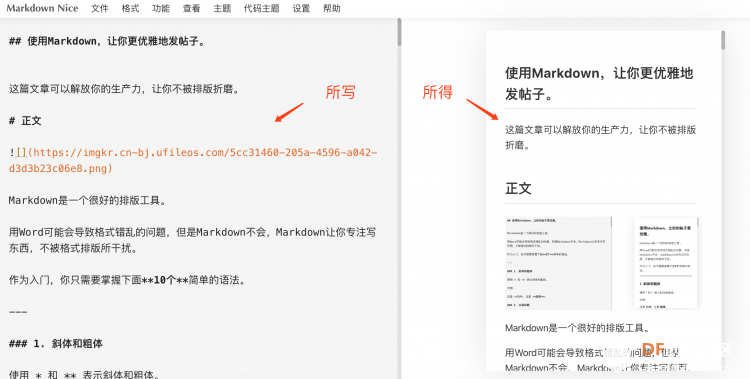Click editor line 'Markdown是一个很好的排版工具。'
Screen dimensions: 750x379
88,201
